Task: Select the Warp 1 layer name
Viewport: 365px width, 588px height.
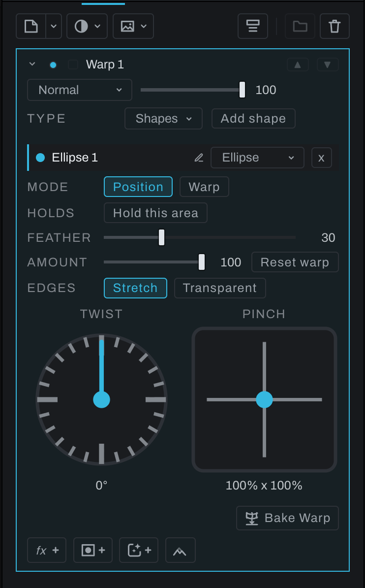Action: pyautogui.click(x=105, y=65)
